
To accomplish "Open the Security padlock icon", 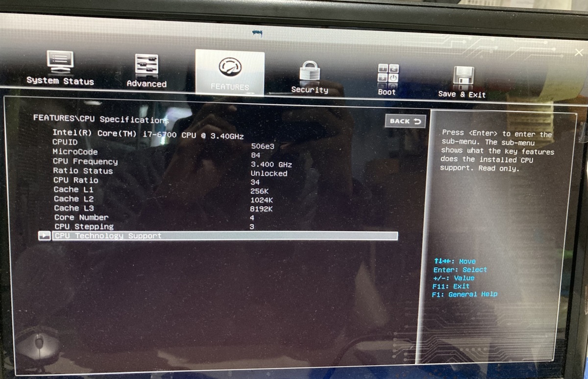I will pyautogui.click(x=309, y=72).
